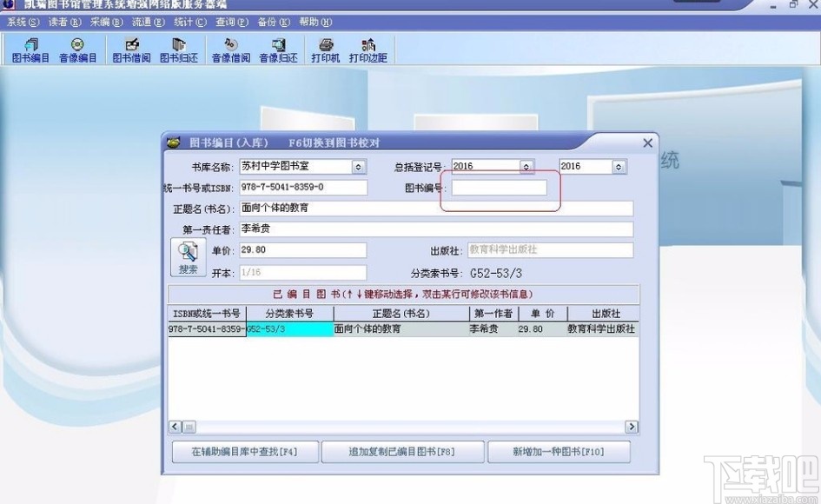Image resolution: width=821 pixels, height=504 pixels.
Task: Click the second 2016 registration spinner
Action: pos(618,166)
